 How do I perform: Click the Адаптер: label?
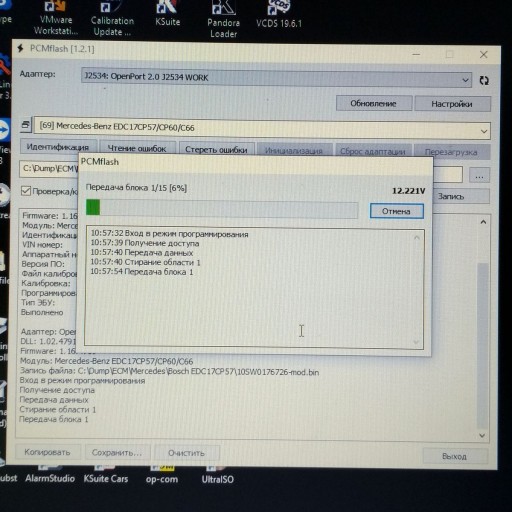pos(38,74)
